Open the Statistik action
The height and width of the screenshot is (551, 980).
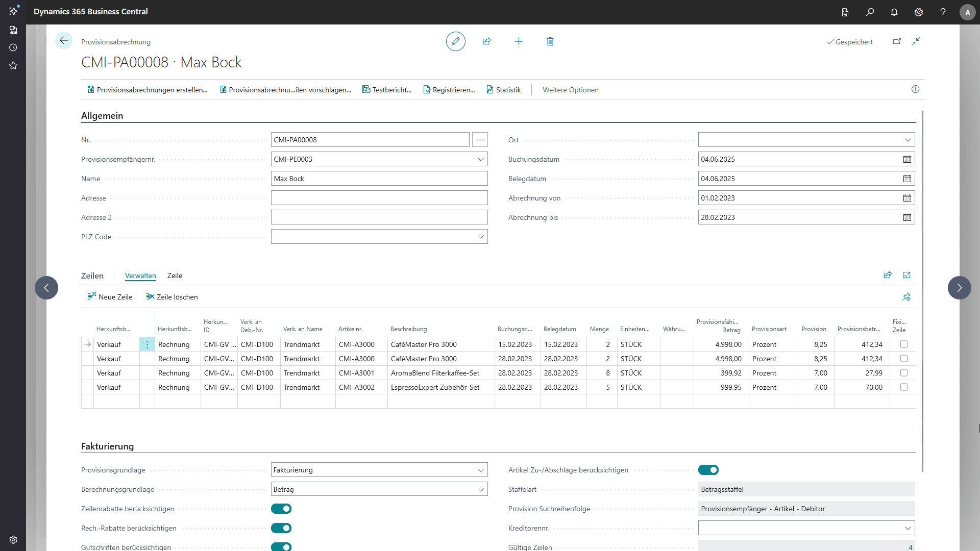pyautogui.click(x=504, y=90)
